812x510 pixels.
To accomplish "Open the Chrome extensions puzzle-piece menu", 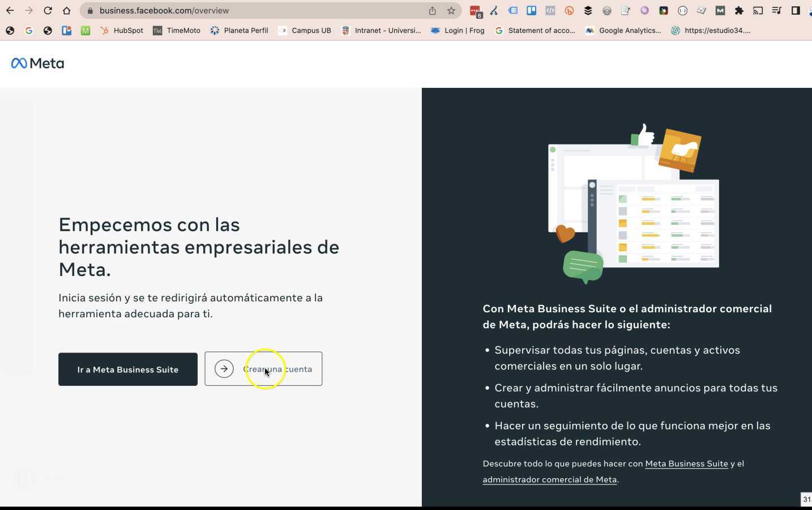I will [x=738, y=10].
